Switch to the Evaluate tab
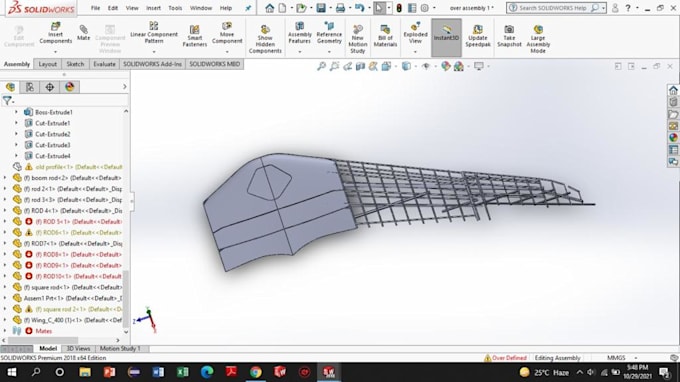680x382 pixels. (x=105, y=64)
